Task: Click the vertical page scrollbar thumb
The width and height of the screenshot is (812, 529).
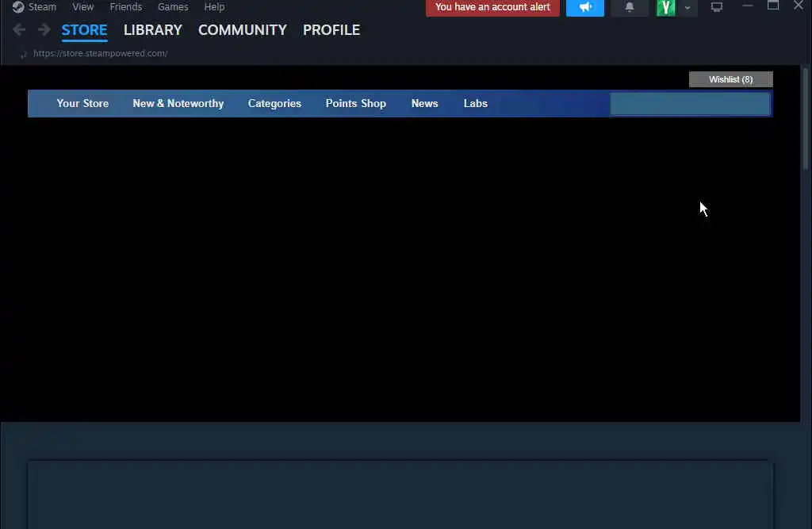Action: tap(806, 119)
